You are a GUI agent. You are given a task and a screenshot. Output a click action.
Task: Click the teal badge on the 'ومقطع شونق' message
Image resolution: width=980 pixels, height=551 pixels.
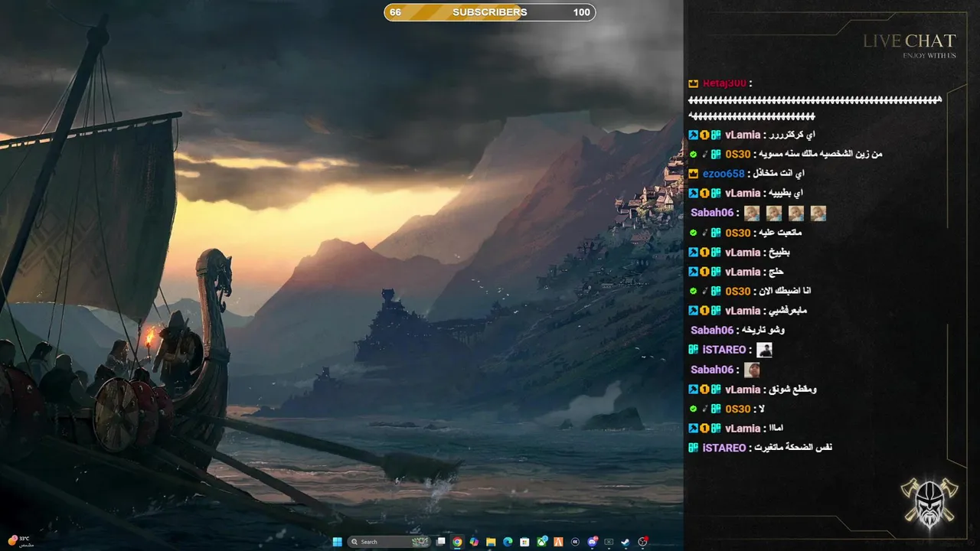[x=716, y=390]
